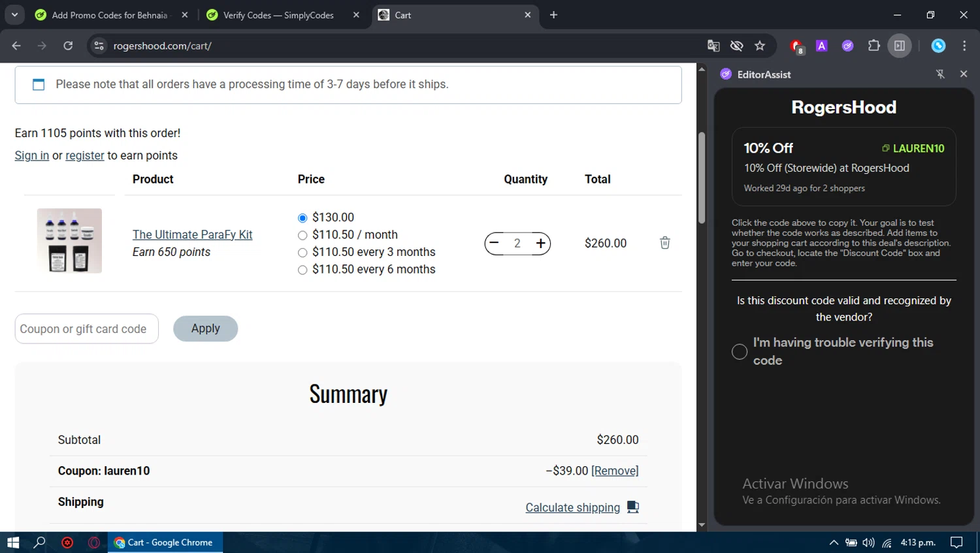Open the notification center icon
The width and height of the screenshot is (980, 553).
click(956, 543)
